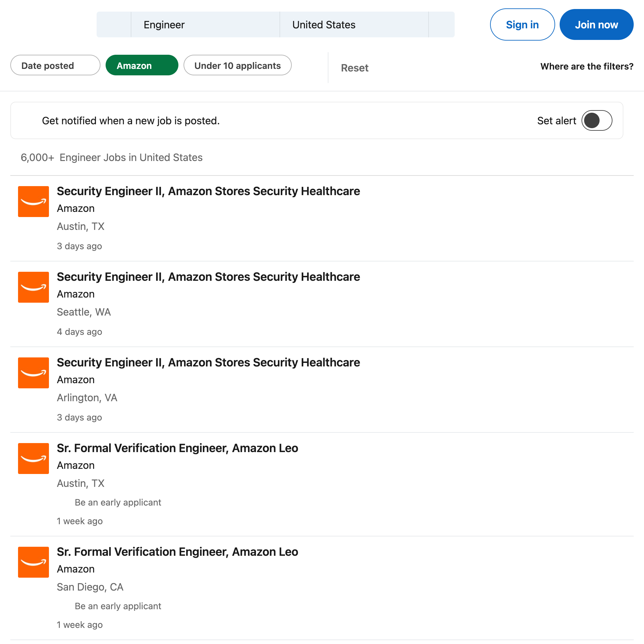Open the Date posted filter dropdown
The width and height of the screenshot is (644, 644).
[55, 65]
